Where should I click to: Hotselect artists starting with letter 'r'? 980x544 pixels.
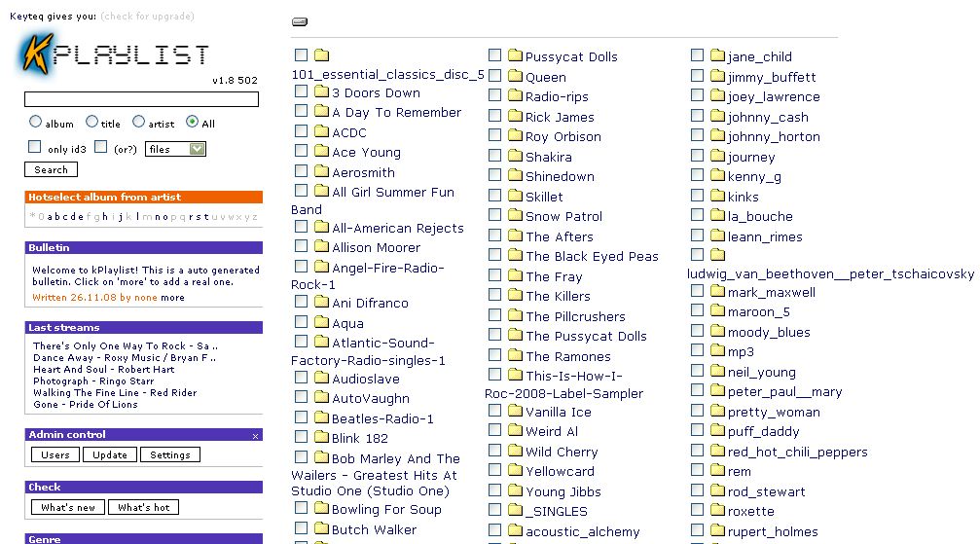pyautogui.click(x=191, y=217)
